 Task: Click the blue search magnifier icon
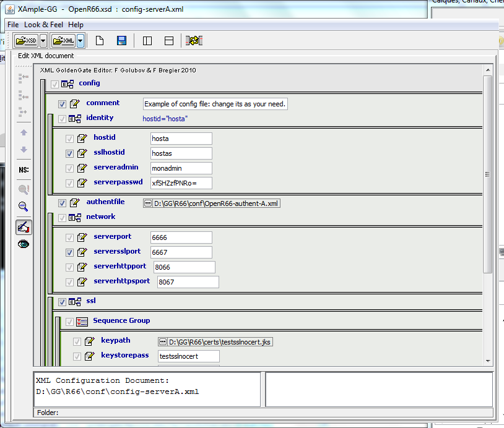tap(23, 207)
